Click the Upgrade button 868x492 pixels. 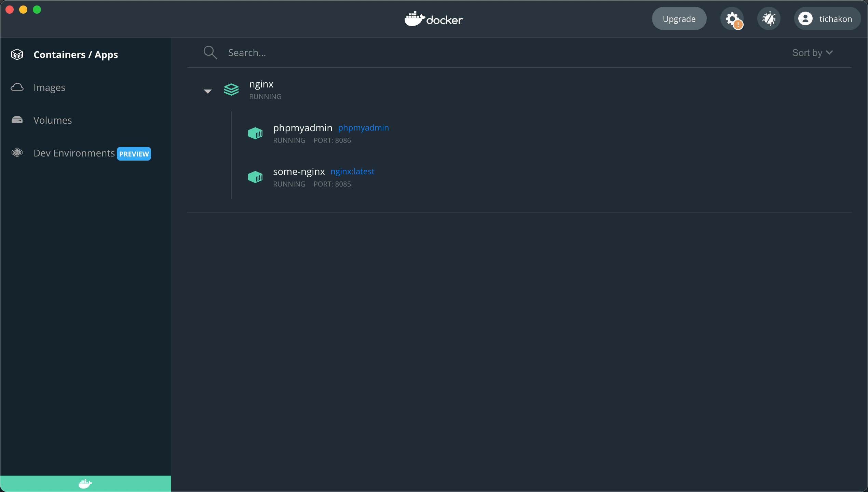[679, 18]
